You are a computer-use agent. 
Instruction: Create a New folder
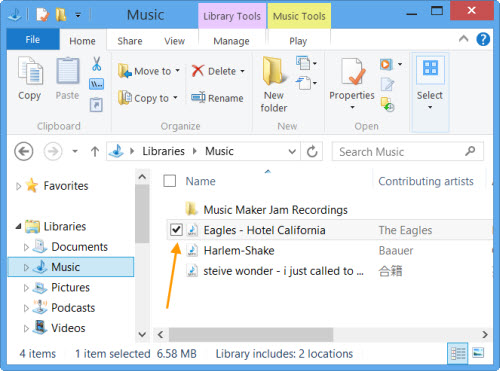tap(274, 85)
